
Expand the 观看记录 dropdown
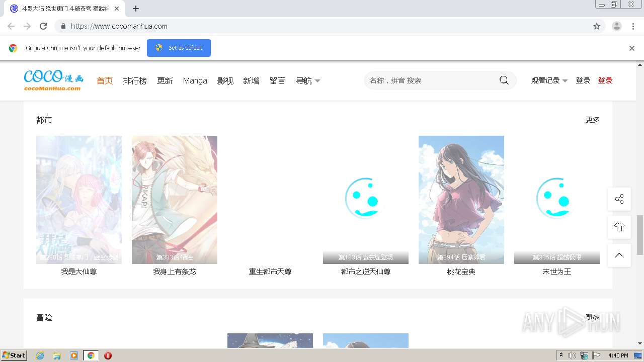(549, 80)
